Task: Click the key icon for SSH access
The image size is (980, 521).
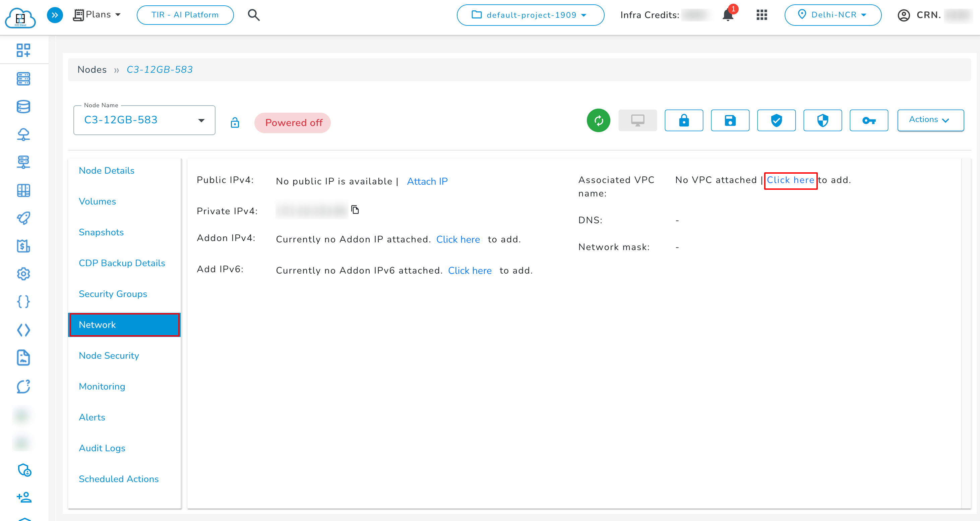Action: click(869, 120)
